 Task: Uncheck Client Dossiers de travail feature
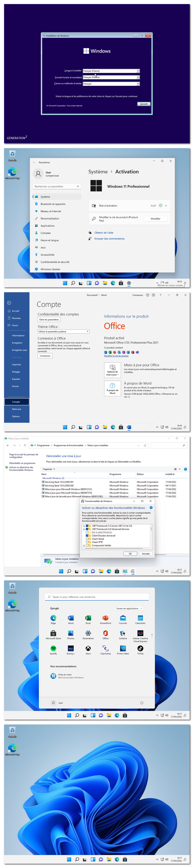87,535
